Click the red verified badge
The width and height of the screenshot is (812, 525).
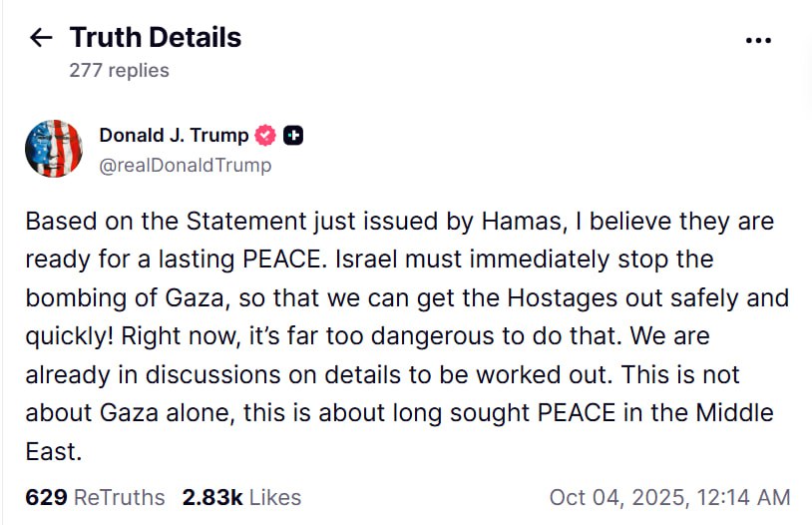click(x=266, y=136)
